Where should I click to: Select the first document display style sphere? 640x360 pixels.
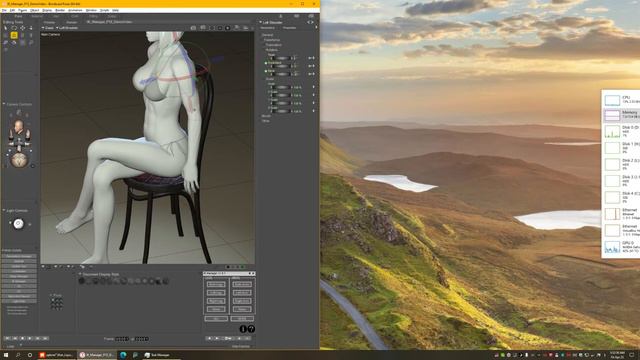(82, 281)
